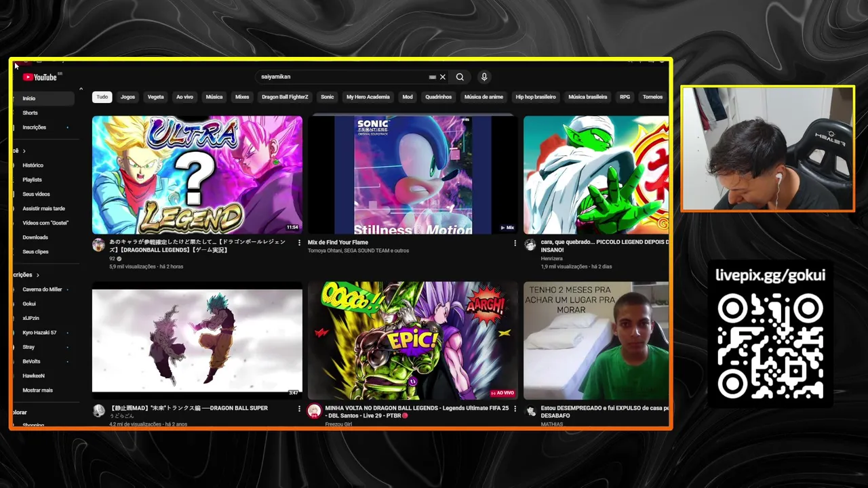868x488 pixels.
Task: Select the Ao vivo filter chip
Action: [x=184, y=97]
